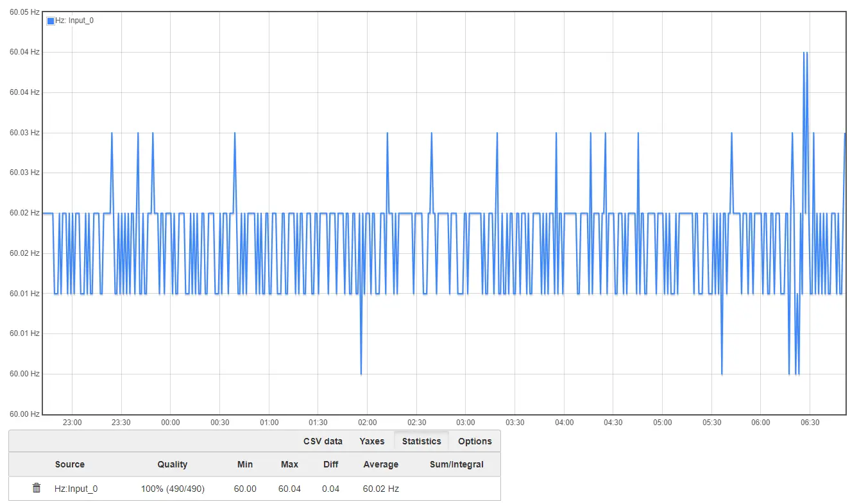Viewport: 850px width, 504px height.
Task: Switch to the Yaxes tab
Action: pos(372,441)
